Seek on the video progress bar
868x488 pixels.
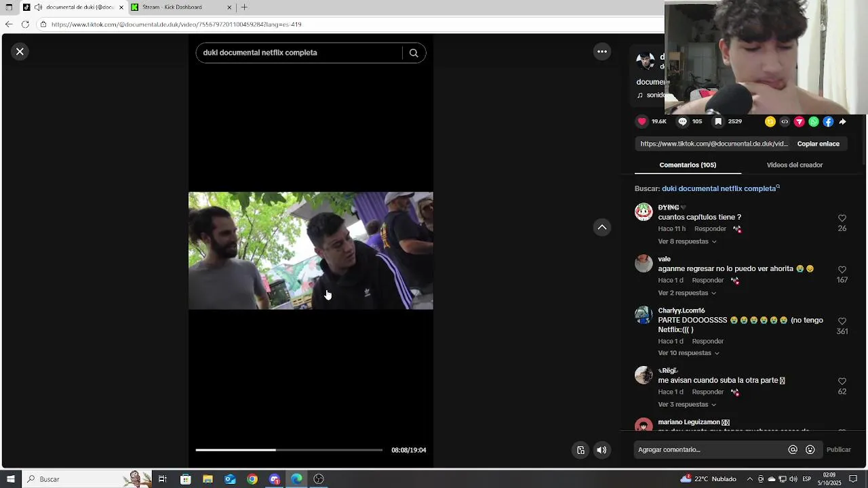[289, 450]
